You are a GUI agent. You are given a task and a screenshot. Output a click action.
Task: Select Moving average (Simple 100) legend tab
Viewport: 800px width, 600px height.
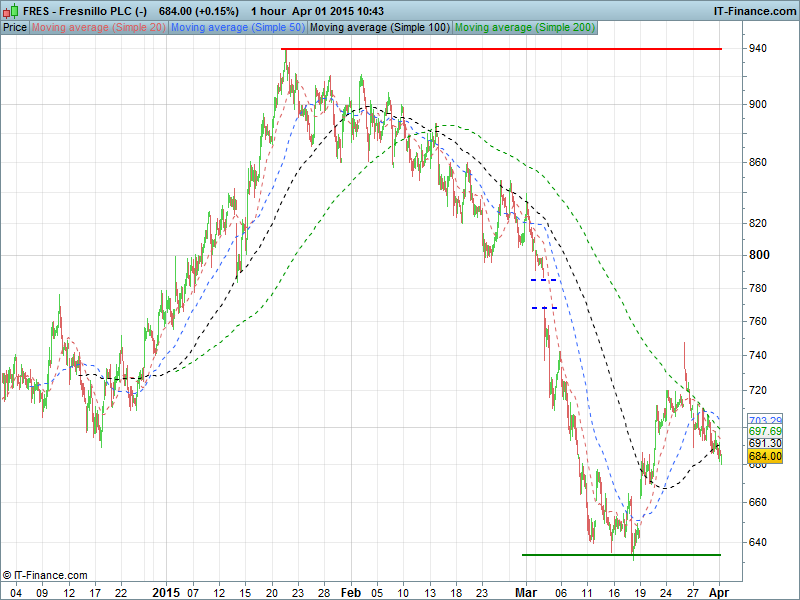click(380, 27)
